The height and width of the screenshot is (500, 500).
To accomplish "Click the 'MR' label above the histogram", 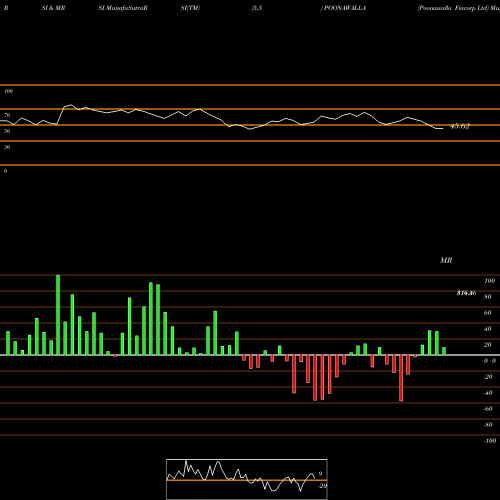I will coord(446,260).
